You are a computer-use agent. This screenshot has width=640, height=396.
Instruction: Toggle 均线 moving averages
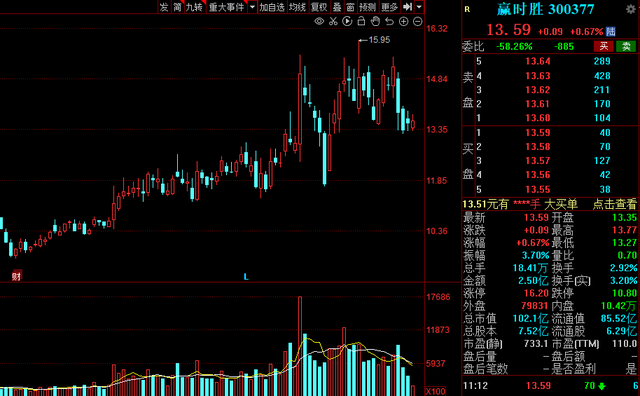[x=298, y=7]
